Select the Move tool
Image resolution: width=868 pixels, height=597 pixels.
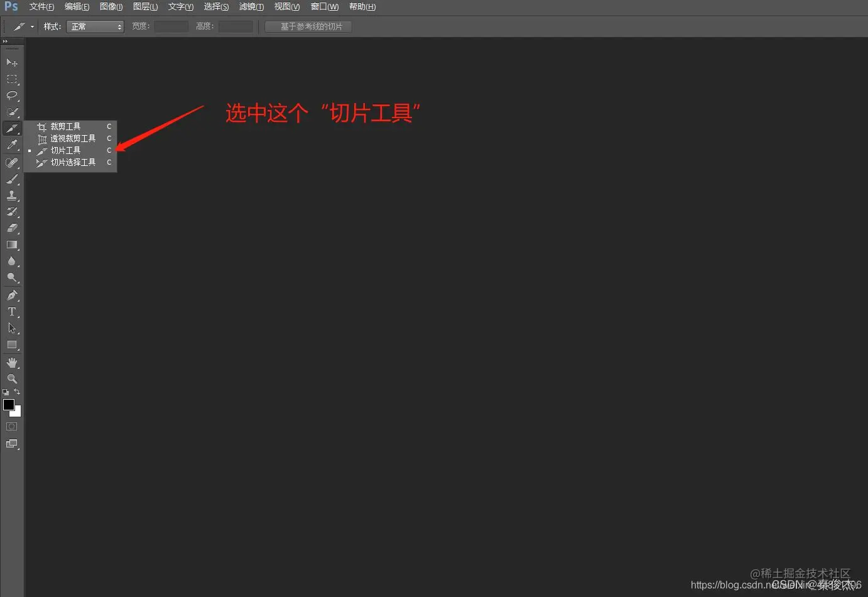(12, 62)
